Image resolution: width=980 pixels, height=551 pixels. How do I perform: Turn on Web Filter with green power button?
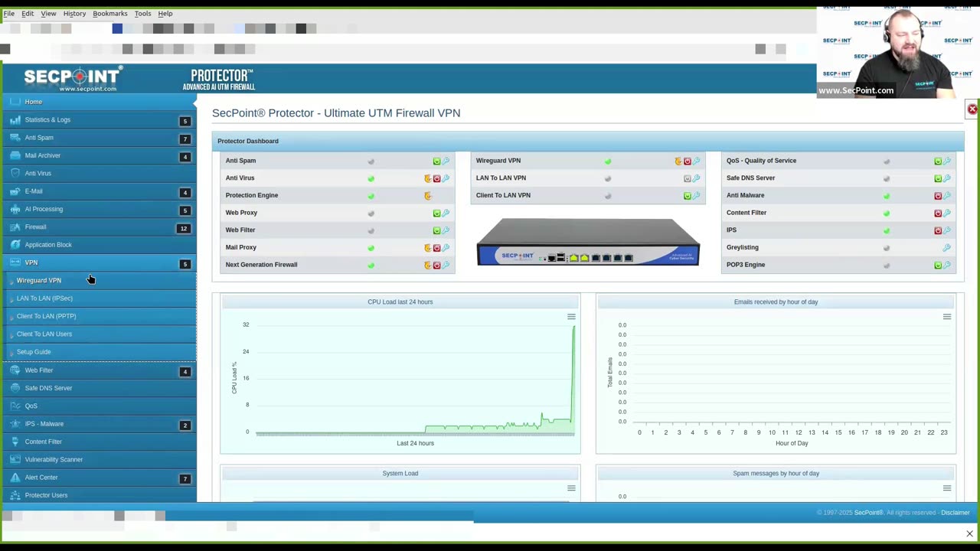(437, 230)
